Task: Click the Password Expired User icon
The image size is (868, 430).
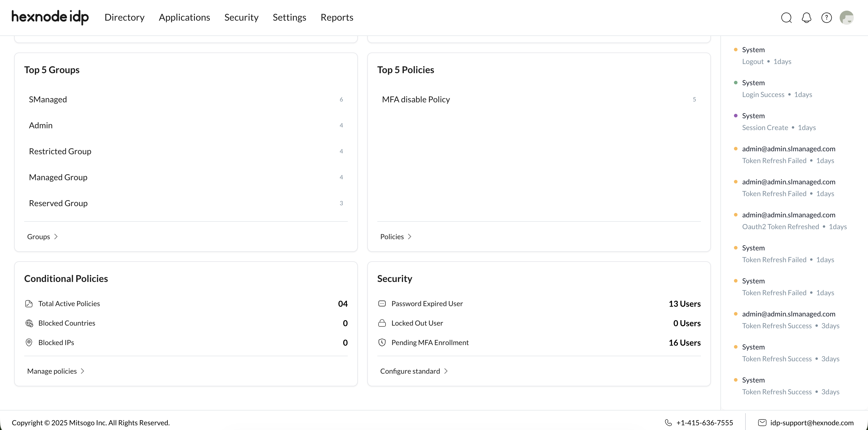Action: (382, 304)
